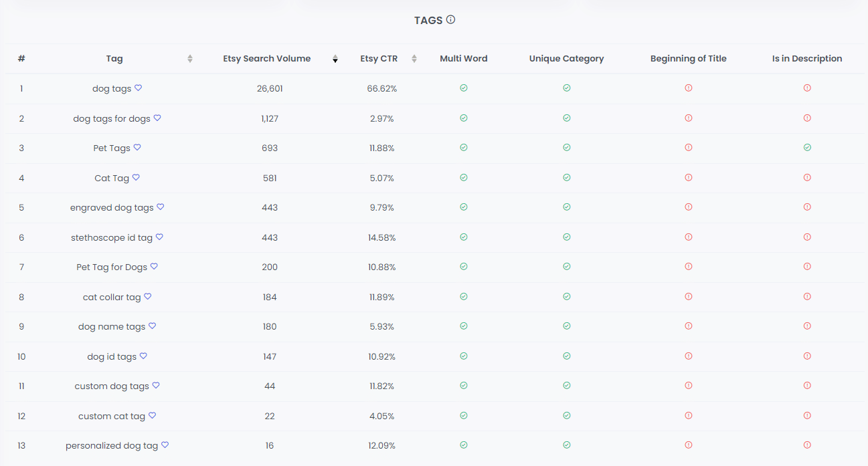This screenshot has width=868, height=466.
Task: Click the 14.58% CTR value
Action: click(382, 237)
